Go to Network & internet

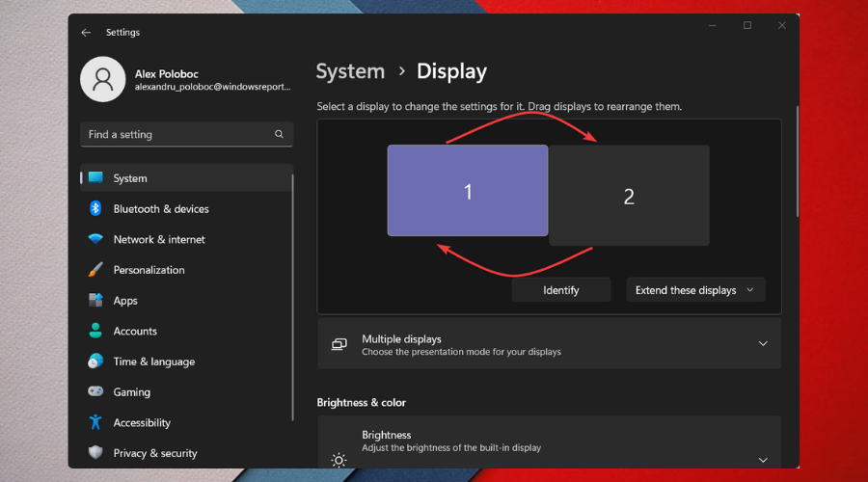pyautogui.click(x=186, y=239)
